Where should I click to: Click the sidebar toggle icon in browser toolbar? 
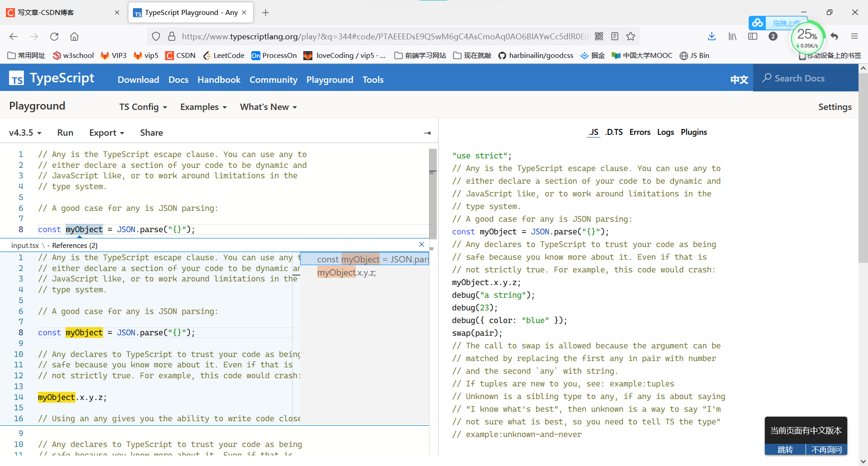coord(753,36)
